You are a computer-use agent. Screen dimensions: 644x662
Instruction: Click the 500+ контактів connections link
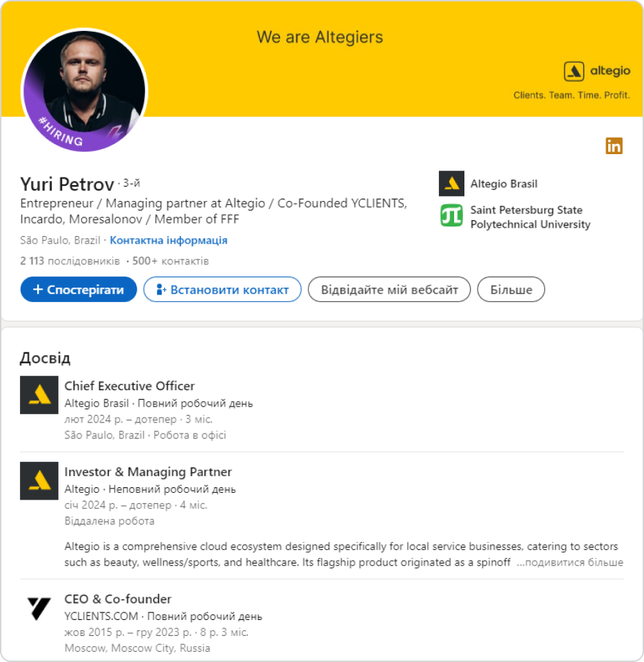(x=171, y=261)
